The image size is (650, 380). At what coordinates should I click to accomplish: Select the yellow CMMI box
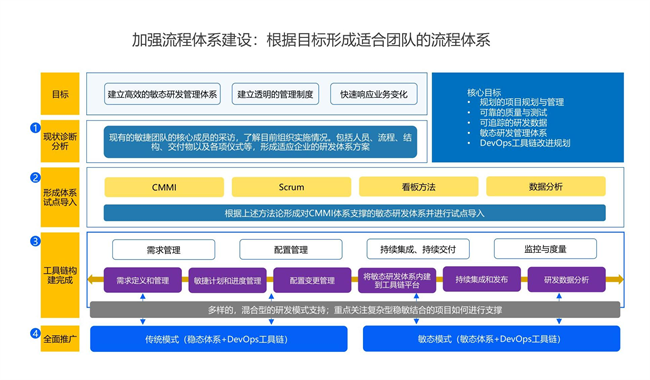point(164,187)
